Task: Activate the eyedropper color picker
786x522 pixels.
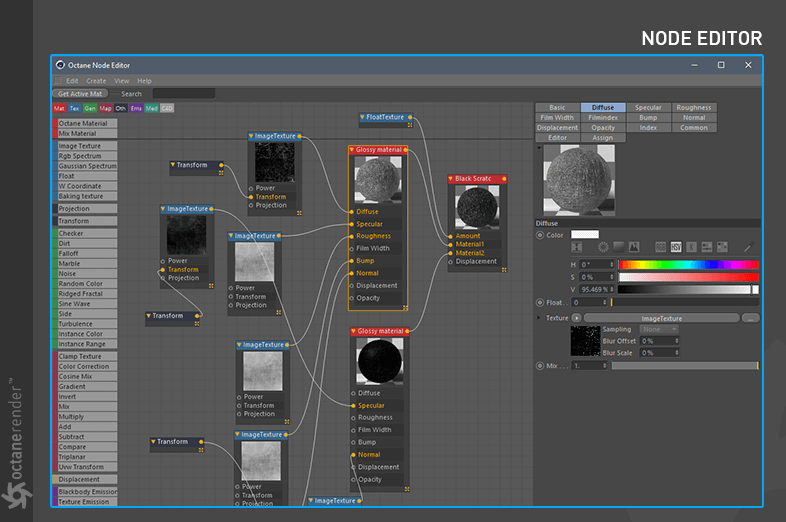Action: click(x=748, y=247)
